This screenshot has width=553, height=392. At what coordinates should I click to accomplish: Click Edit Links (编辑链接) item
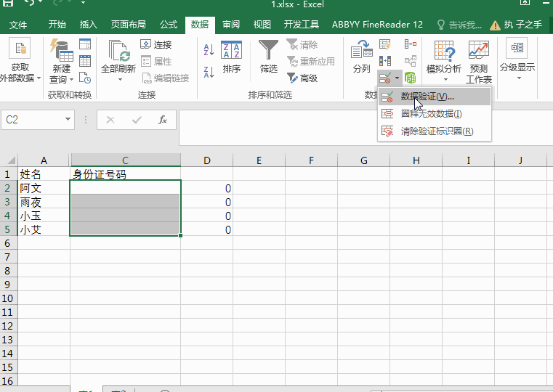click(x=166, y=78)
